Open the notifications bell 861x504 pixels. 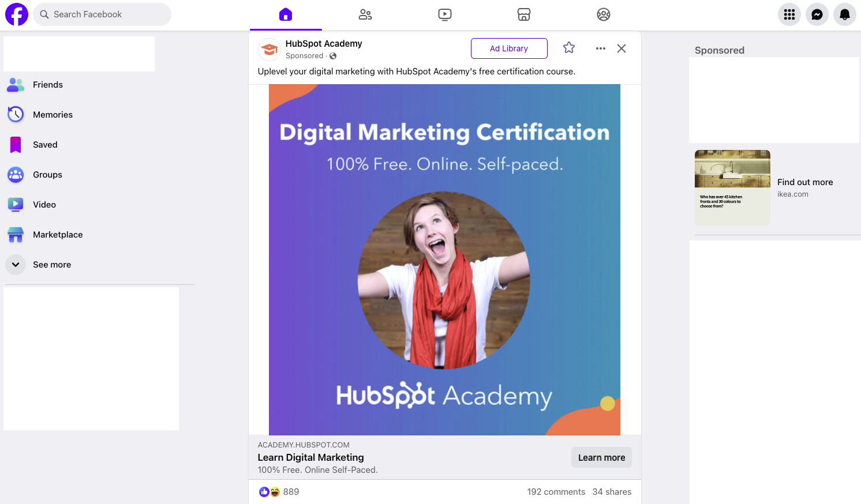pos(845,14)
